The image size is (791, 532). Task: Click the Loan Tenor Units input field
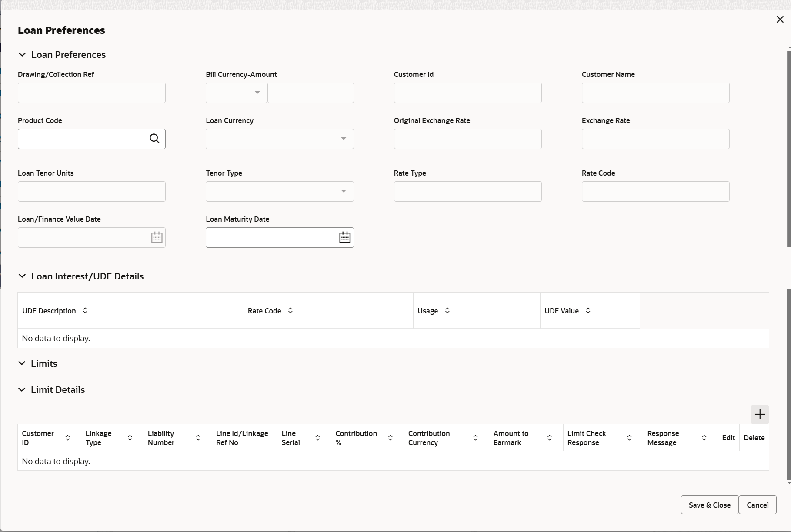click(x=92, y=191)
